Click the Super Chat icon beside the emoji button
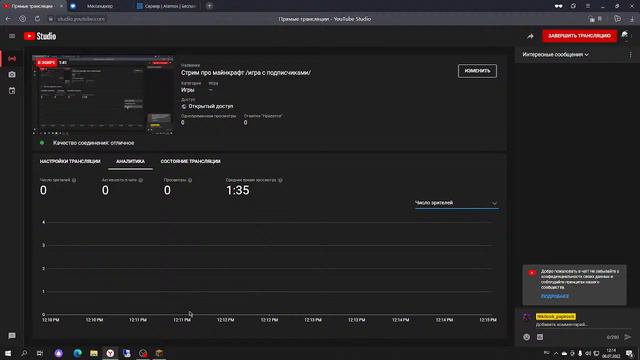Image resolution: width=640 pixels, height=360 pixels. [x=540, y=337]
